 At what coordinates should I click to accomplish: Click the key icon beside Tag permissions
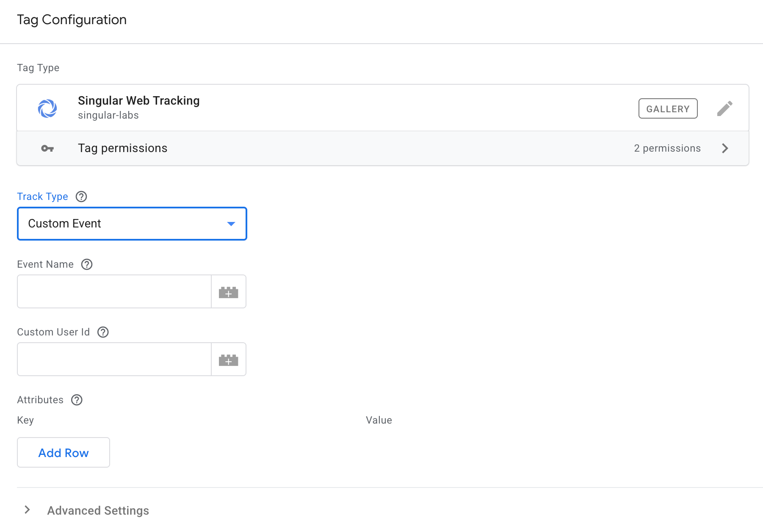coord(47,148)
